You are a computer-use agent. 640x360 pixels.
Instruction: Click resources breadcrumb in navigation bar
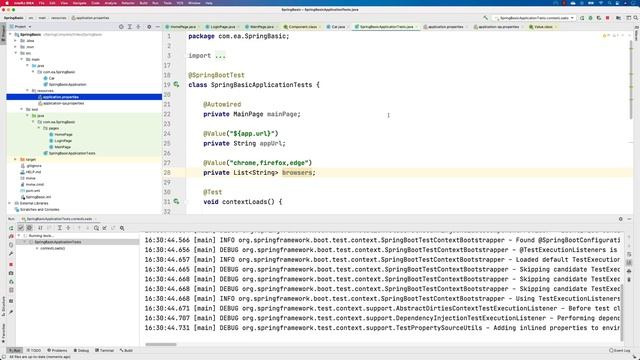(58, 18)
